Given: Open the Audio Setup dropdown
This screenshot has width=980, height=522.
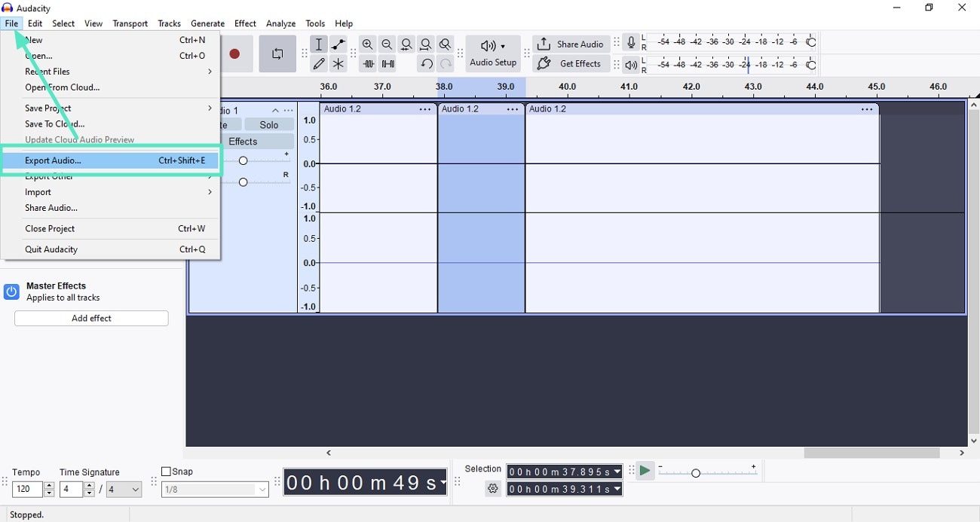Looking at the screenshot, I should tap(493, 54).
